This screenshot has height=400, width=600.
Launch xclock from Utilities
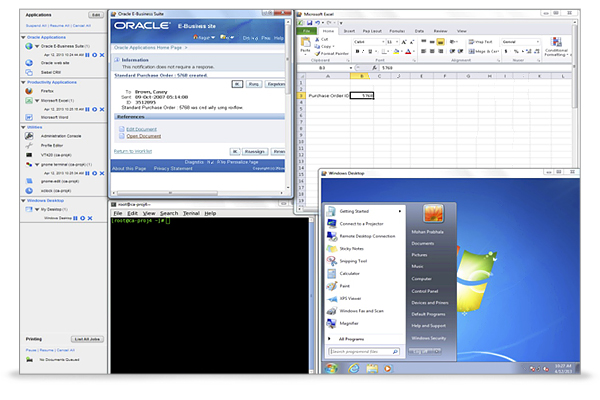click(56, 191)
